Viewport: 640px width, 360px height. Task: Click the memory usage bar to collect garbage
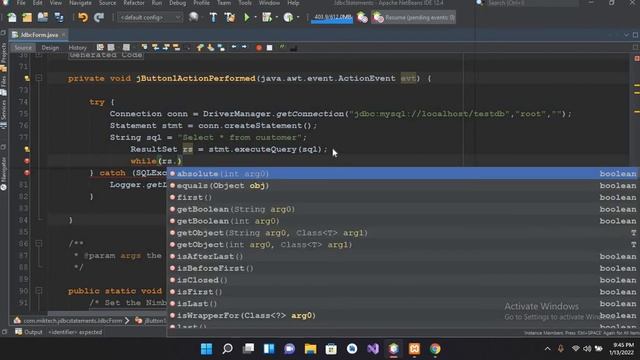point(332,18)
